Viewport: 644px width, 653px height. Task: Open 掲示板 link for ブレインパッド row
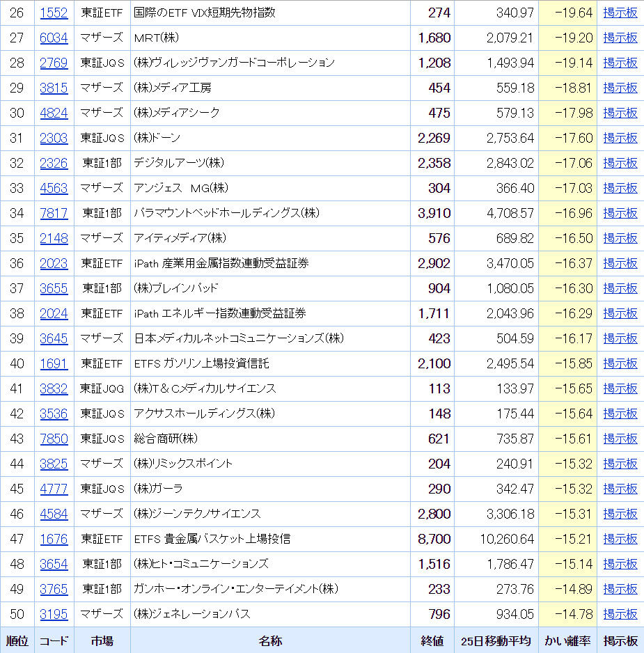pos(620,288)
